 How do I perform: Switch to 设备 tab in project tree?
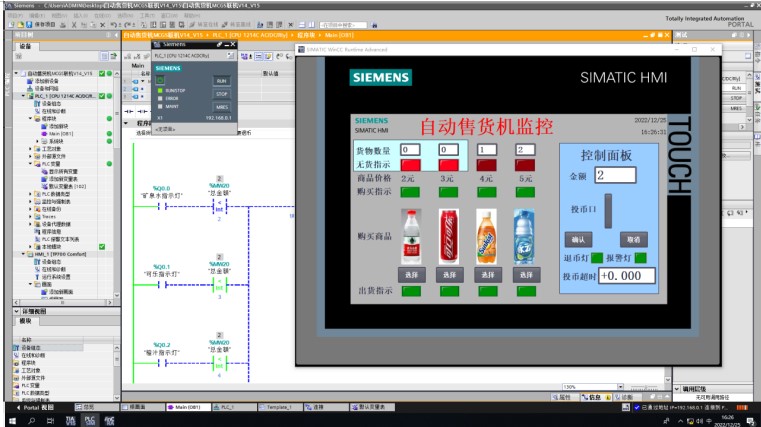(x=25, y=47)
